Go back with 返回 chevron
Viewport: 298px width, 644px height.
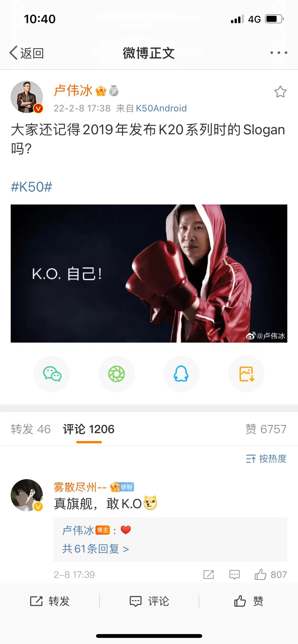coord(26,53)
